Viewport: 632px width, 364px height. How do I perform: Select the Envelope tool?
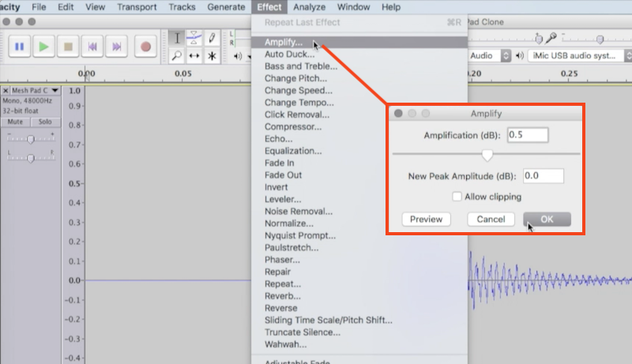click(194, 38)
